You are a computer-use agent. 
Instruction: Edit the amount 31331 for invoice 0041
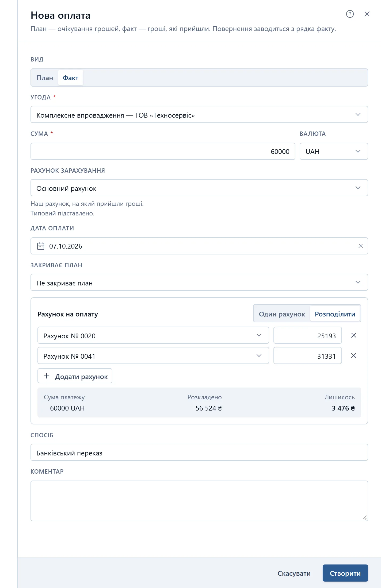[x=307, y=356]
